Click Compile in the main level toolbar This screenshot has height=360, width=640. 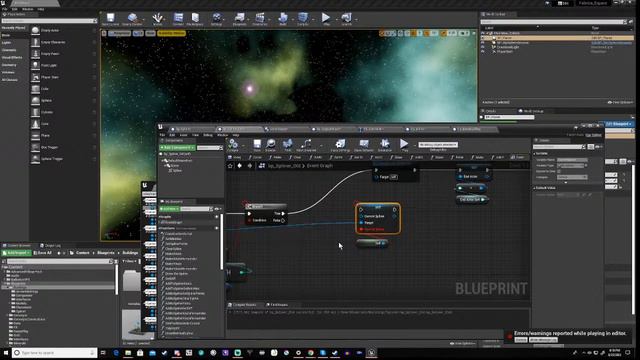click(303, 19)
